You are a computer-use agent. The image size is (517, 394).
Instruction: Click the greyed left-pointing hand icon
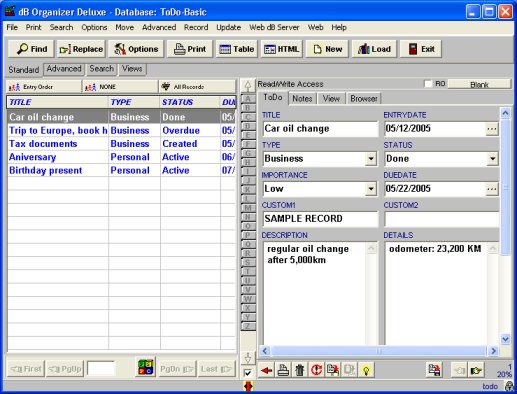459,370
